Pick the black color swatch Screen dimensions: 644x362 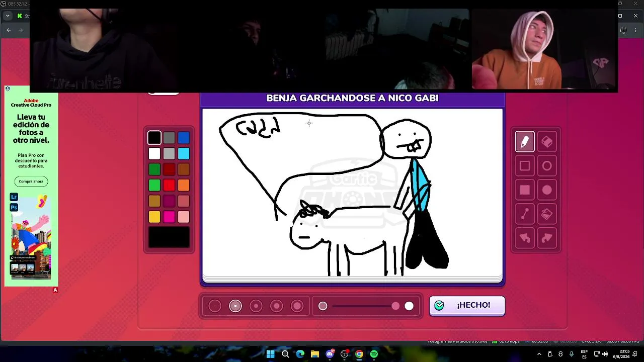click(x=154, y=138)
